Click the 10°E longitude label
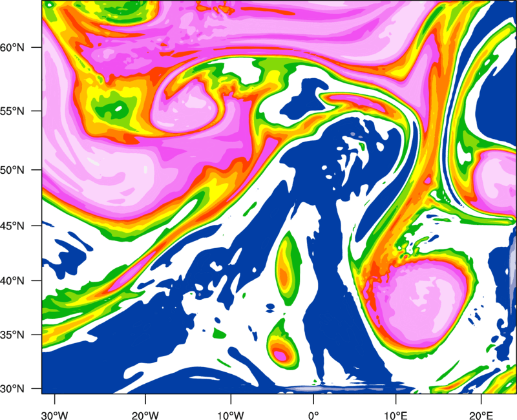This screenshot has height=420, width=517. tap(396, 415)
